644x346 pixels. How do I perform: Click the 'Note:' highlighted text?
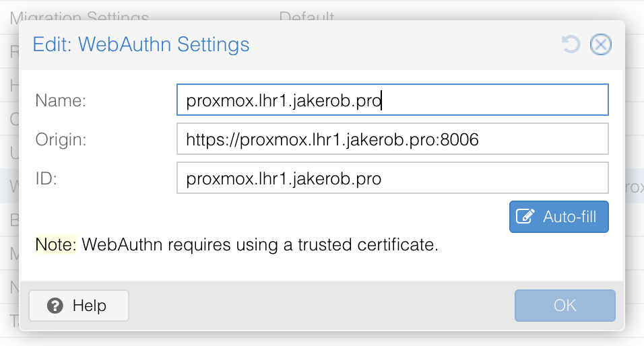[56, 244]
